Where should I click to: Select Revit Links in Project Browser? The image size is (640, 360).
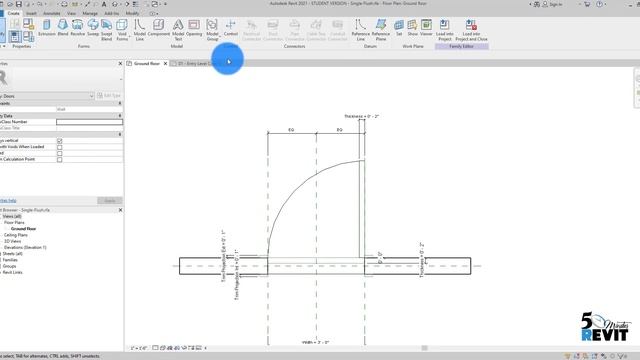click(x=12, y=272)
